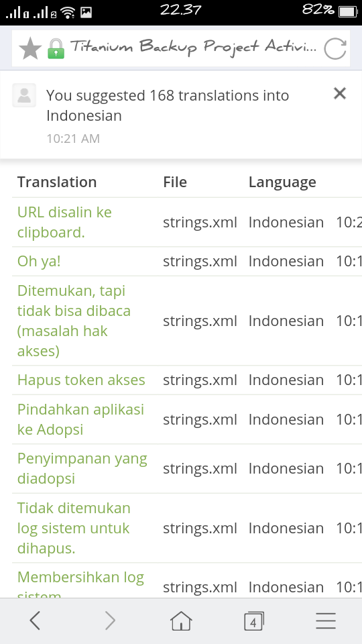Open 'Pindahkan aplikasi ke Adopsi' translation
362x644 pixels.
pyautogui.click(x=80, y=419)
